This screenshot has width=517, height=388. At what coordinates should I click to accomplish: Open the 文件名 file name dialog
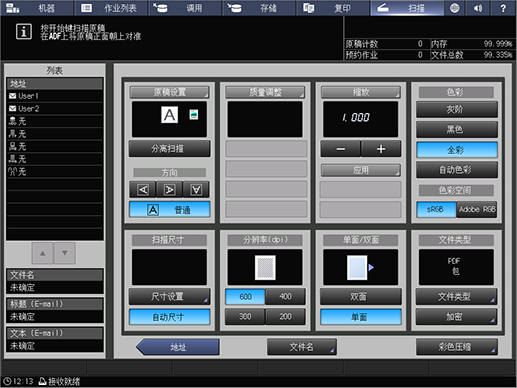click(x=302, y=347)
